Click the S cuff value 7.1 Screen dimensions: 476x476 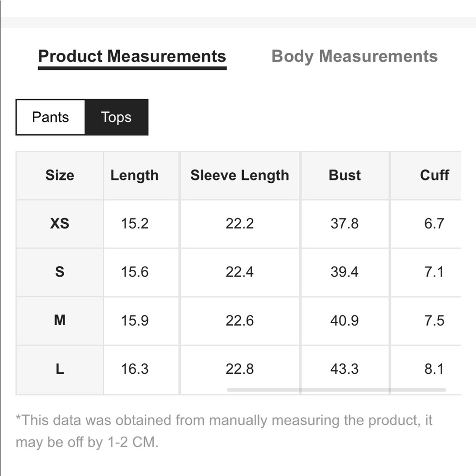click(x=434, y=272)
